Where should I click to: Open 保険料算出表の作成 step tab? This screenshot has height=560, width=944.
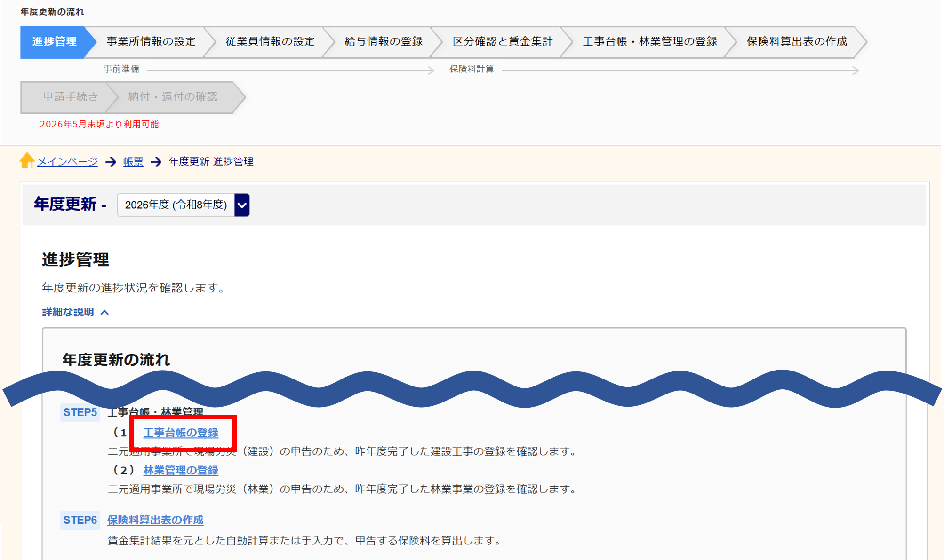click(x=796, y=42)
